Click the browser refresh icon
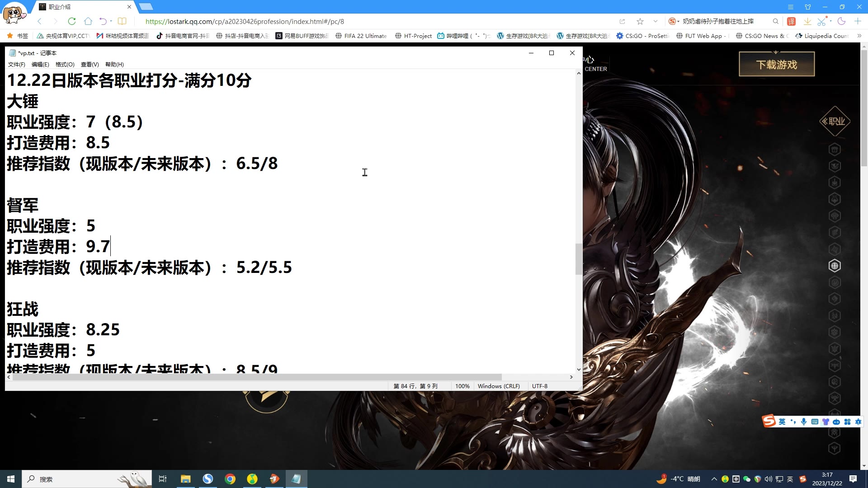 (x=71, y=21)
